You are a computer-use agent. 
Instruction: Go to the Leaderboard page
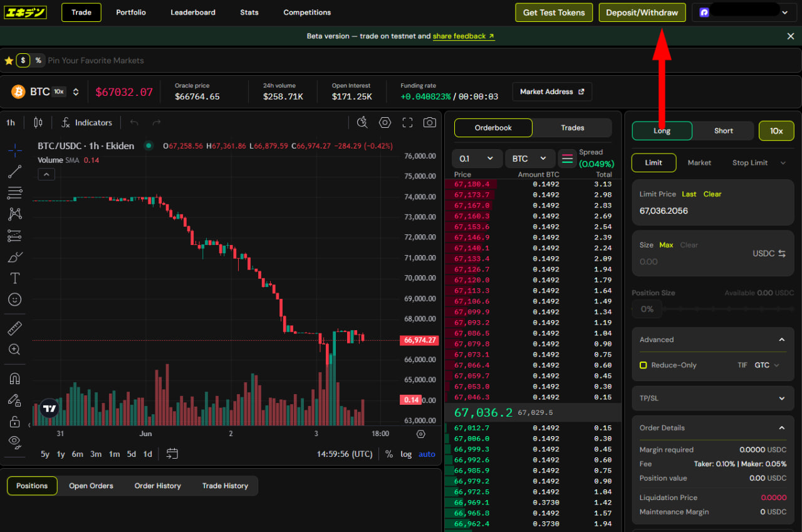[x=193, y=13]
